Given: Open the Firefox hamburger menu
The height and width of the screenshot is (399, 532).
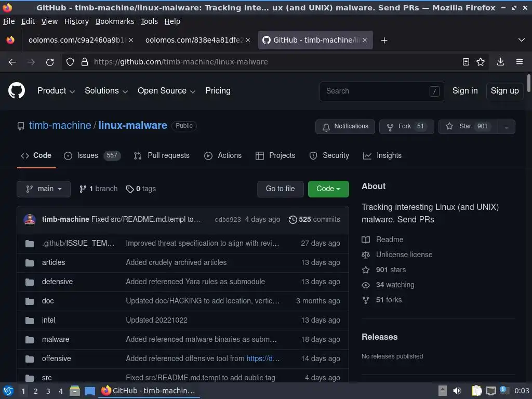Looking at the screenshot, I should [x=520, y=62].
